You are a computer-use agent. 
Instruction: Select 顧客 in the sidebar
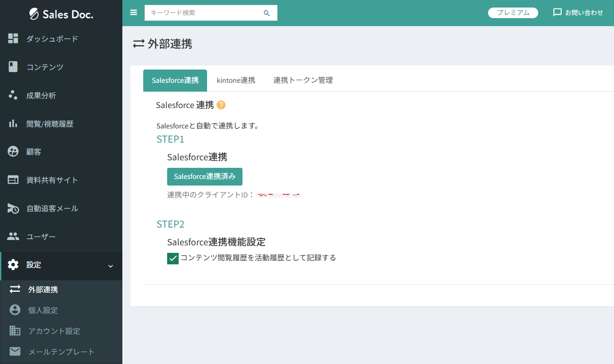[34, 152]
